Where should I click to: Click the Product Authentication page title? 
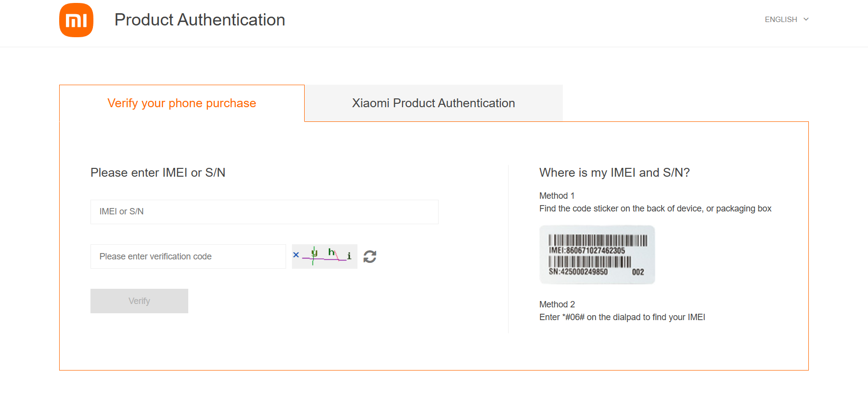tap(200, 20)
